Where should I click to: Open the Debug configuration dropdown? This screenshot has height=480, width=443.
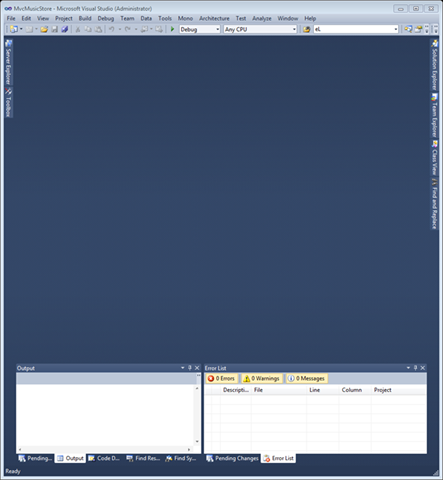200,29
